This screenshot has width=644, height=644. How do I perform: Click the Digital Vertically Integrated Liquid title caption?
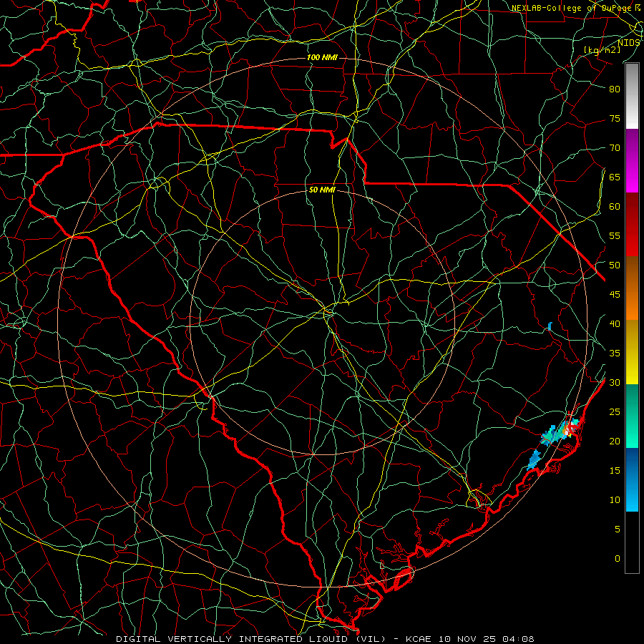(x=325, y=639)
